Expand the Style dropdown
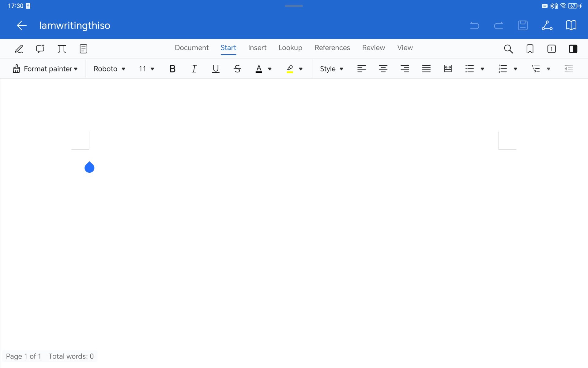This screenshot has width=588, height=368. click(x=331, y=69)
